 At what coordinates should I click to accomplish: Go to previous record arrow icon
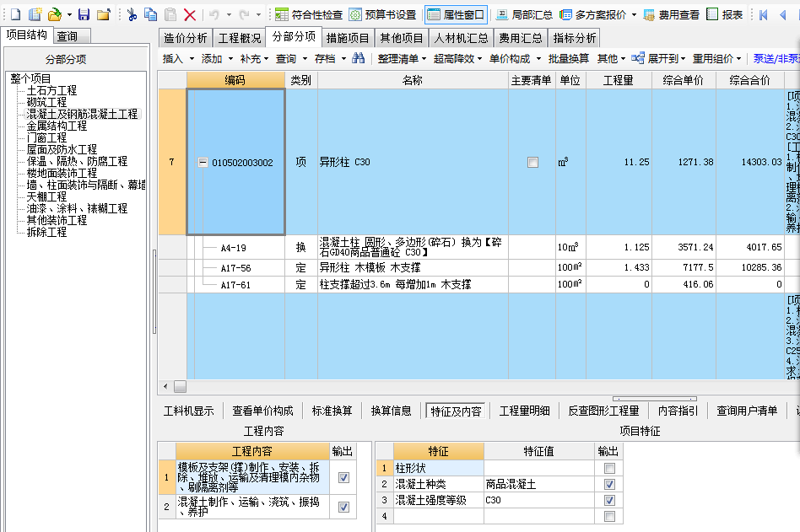pos(782,15)
